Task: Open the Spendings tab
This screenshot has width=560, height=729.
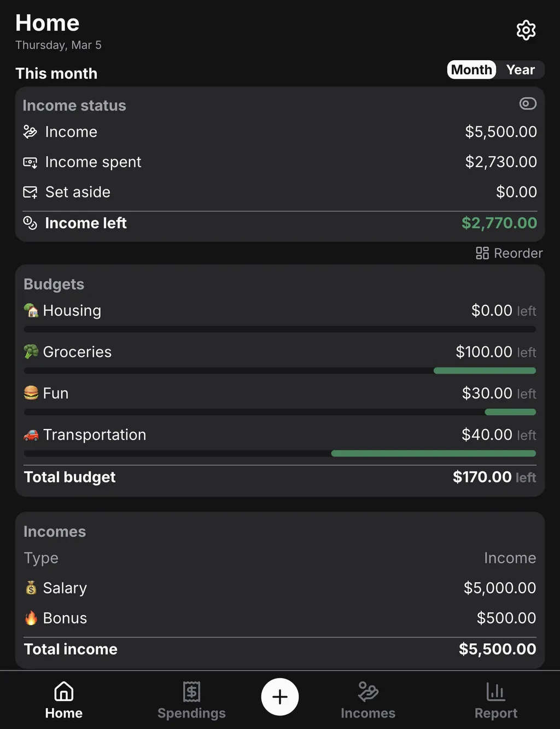Action: (191, 700)
